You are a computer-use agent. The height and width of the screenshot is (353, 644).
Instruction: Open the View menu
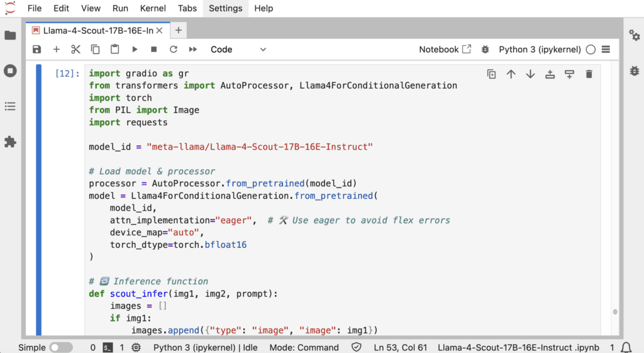(91, 8)
